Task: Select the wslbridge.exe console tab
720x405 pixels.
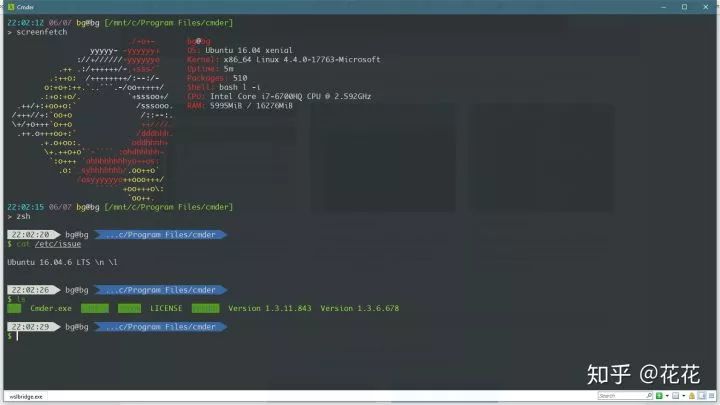Action: click(26, 396)
